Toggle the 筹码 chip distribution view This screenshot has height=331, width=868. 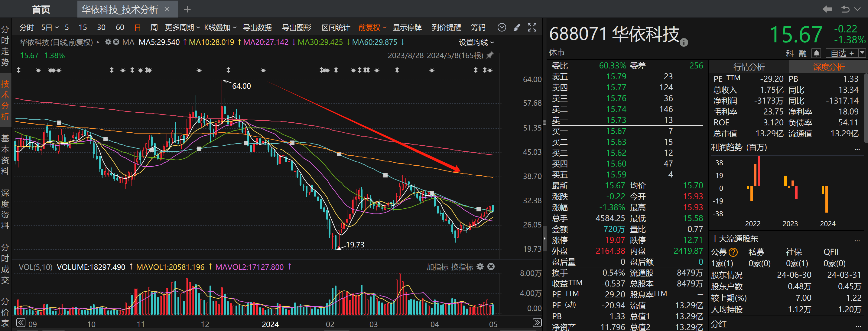478,27
